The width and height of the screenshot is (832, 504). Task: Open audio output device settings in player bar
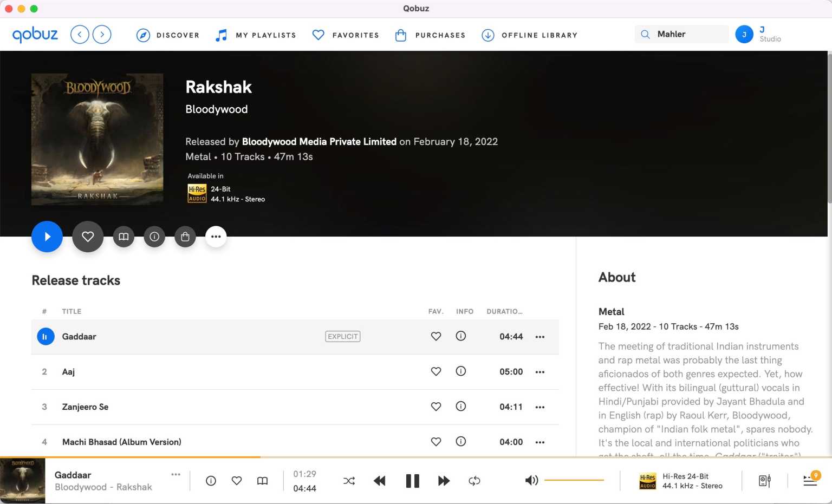[764, 480]
